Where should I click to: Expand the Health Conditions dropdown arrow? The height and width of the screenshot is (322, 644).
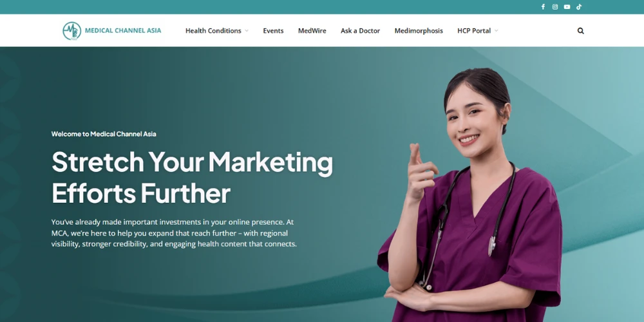247,31
